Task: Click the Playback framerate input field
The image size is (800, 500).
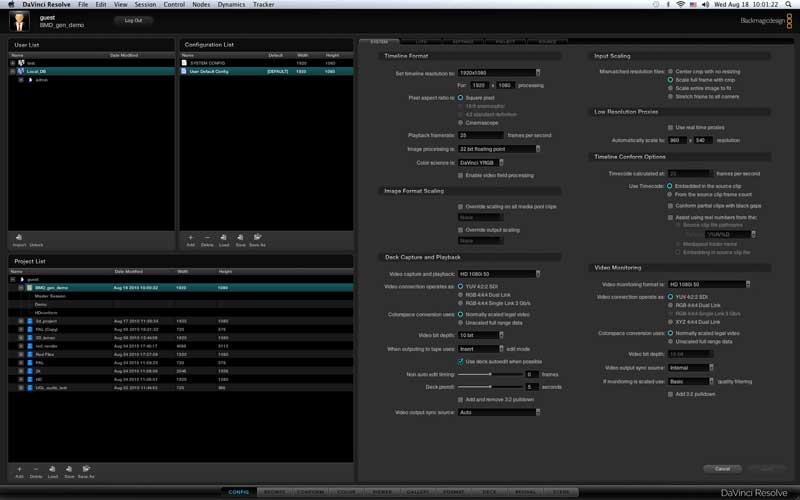Action: pos(481,135)
